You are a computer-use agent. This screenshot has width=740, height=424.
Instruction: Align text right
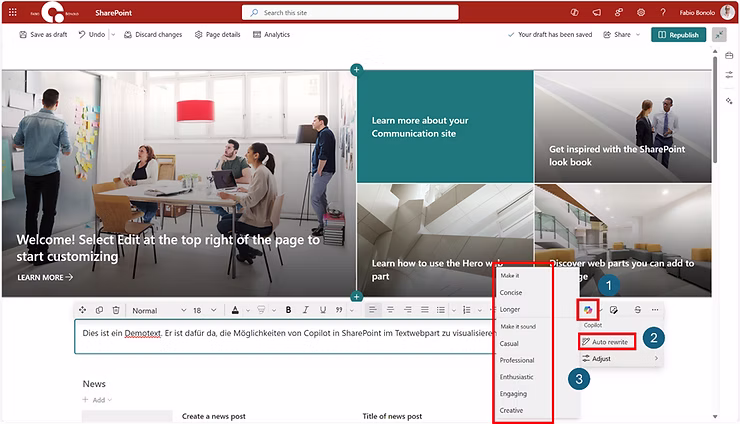407,310
